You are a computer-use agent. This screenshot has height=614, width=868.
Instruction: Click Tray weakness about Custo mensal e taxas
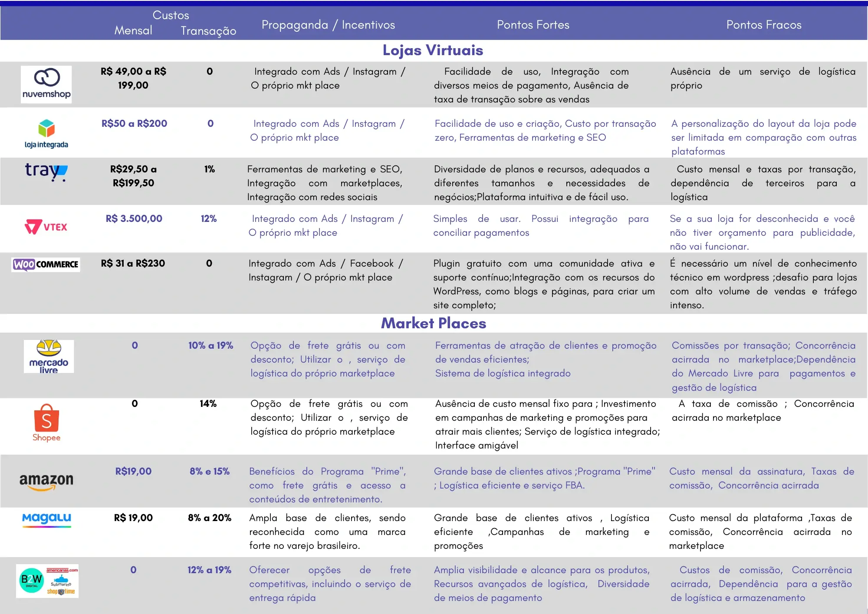[x=763, y=183]
